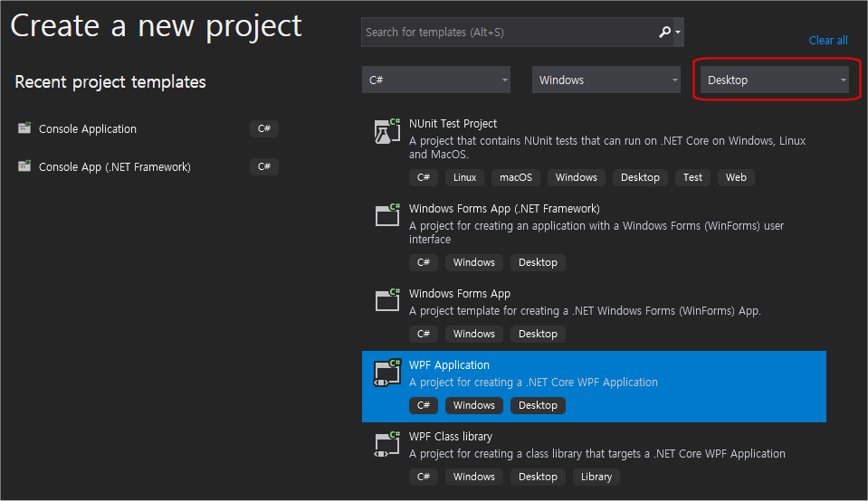The height and width of the screenshot is (501, 868).
Task: Click the WPF Application description text
Action: (533, 383)
